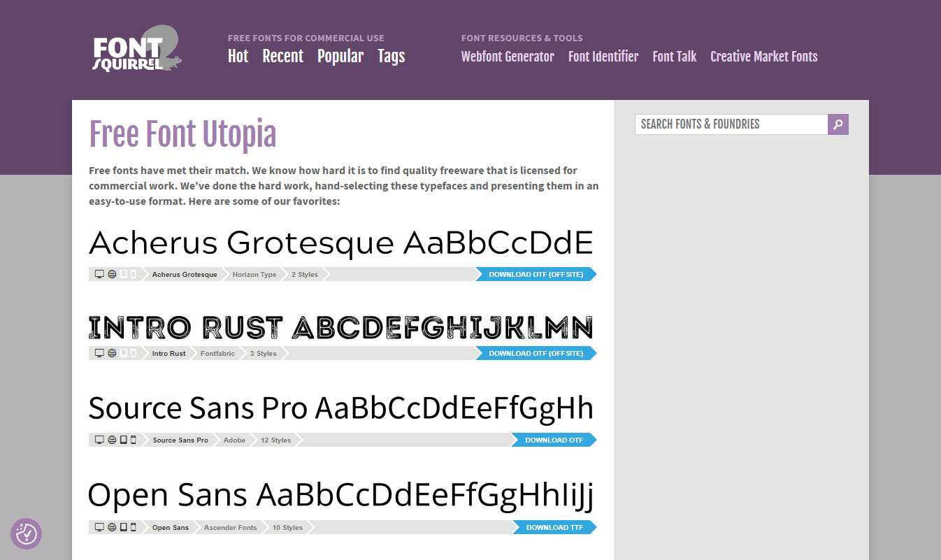Screen dimensions: 941x560
Task: Click the Font Squirrel logo
Action: [137, 48]
